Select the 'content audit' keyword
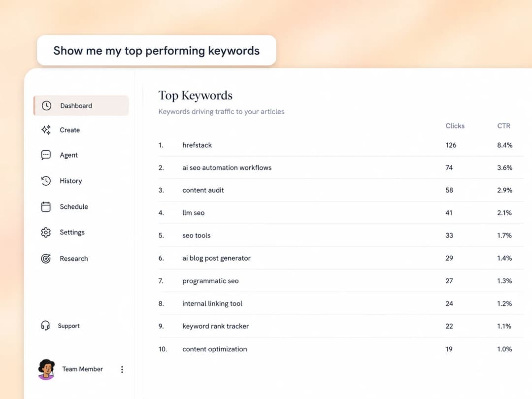Image resolution: width=532 pixels, height=399 pixels. 203,190
